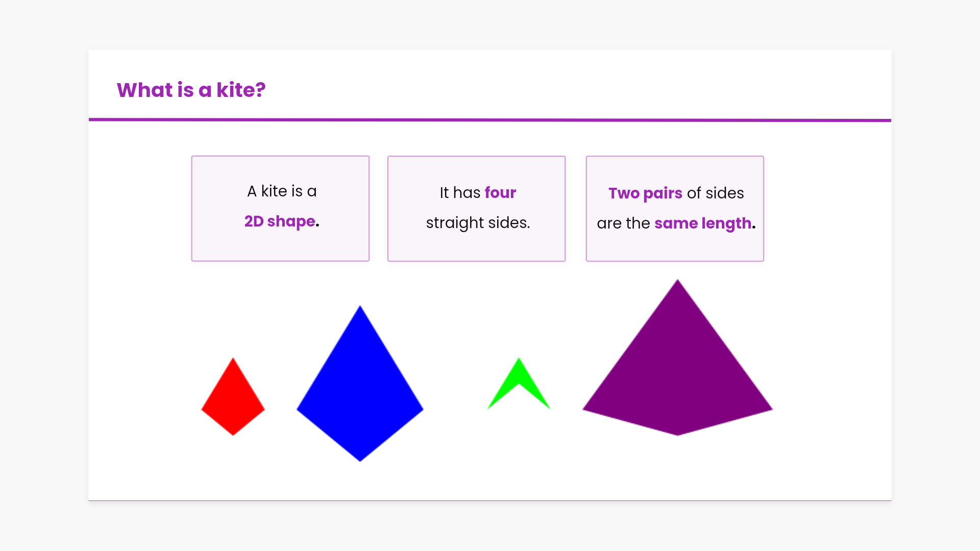Image resolution: width=980 pixels, height=551 pixels.
Task: Click the "straight sides." text line
Action: (x=478, y=223)
